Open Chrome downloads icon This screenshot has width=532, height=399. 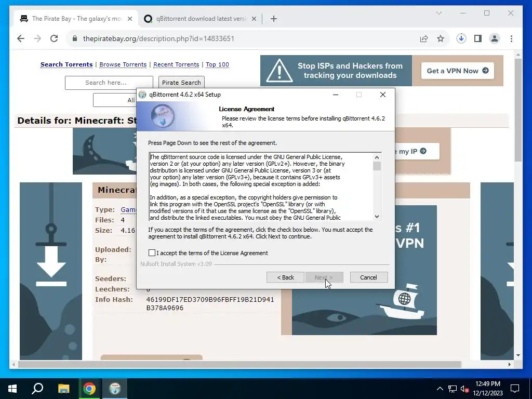coord(461,38)
